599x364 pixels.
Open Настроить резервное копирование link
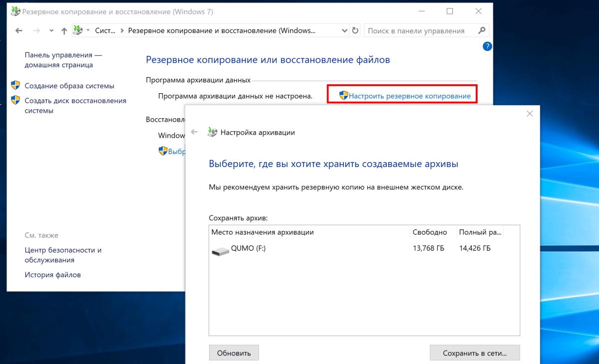click(409, 96)
